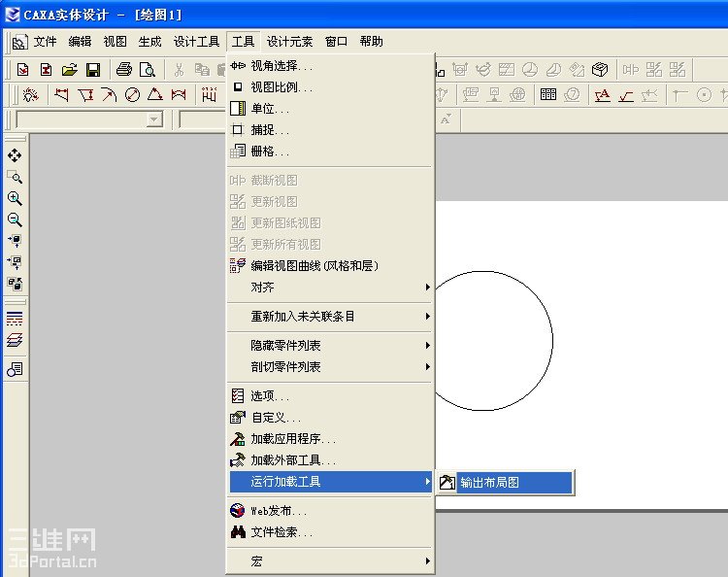The image size is (728, 577).
Task: Close the open 工具 menu header
Action: coord(243,42)
